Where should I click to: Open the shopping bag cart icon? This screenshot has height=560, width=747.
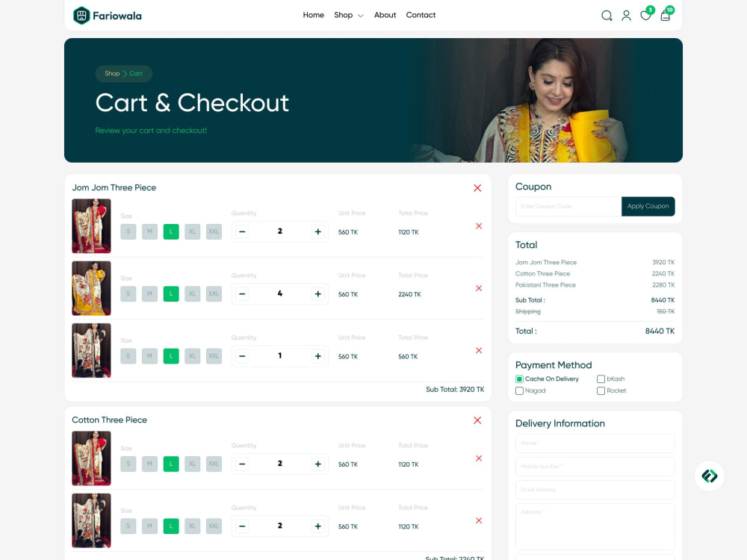tap(666, 16)
